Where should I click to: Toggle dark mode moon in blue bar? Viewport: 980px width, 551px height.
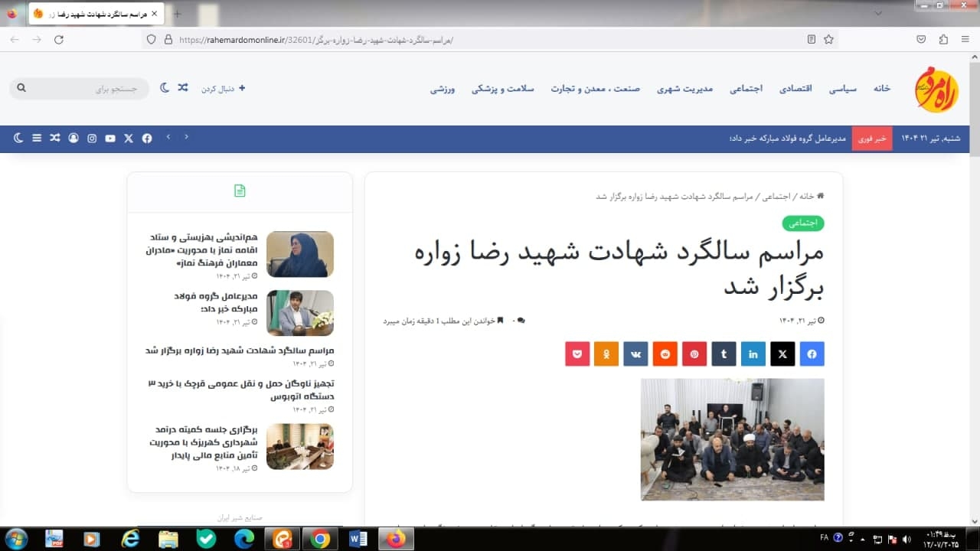coord(18,138)
